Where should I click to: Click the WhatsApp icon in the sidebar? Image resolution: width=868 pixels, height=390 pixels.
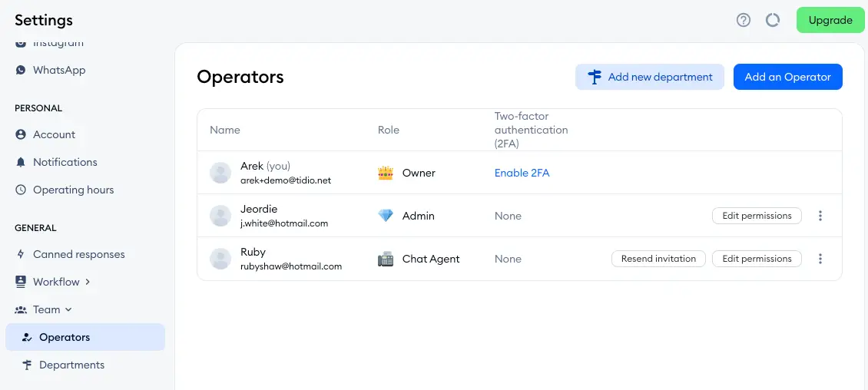21,71
